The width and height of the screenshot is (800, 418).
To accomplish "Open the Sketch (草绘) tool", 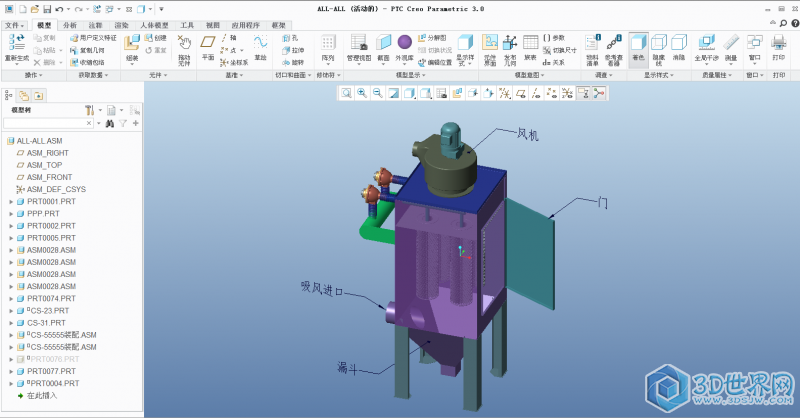I will pos(260,48).
